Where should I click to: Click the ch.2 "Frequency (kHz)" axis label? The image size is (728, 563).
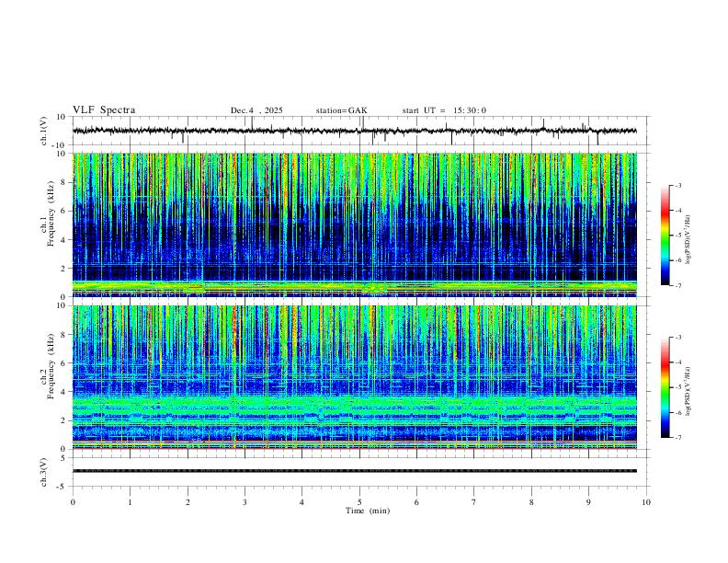[x=51, y=367]
